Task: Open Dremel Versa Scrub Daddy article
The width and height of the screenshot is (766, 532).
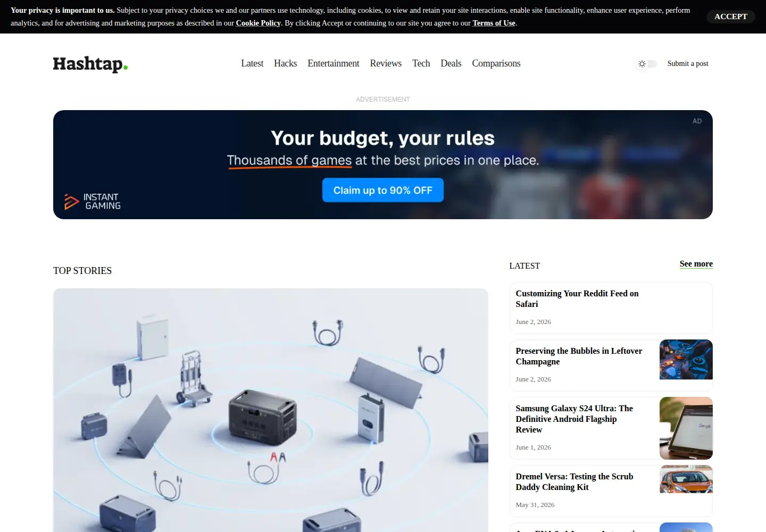Action: [x=574, y=482]
